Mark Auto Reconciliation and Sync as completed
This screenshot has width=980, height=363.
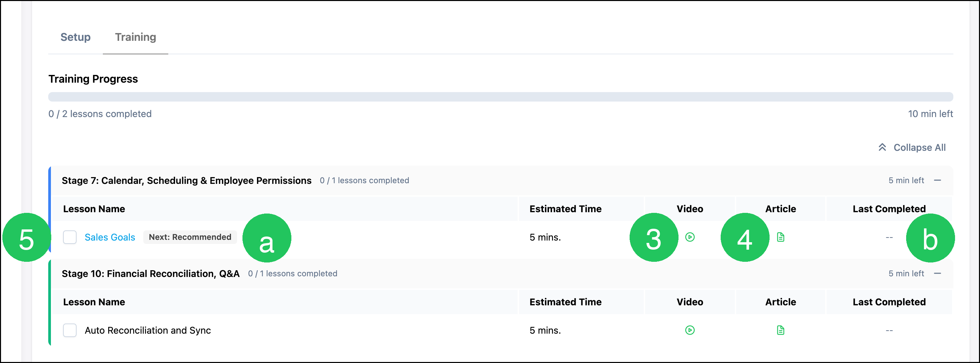(x=69, y=330)
